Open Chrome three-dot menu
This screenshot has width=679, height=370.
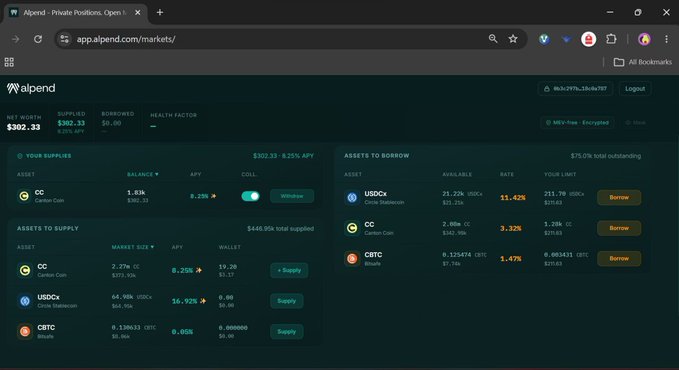coord(666,39)
